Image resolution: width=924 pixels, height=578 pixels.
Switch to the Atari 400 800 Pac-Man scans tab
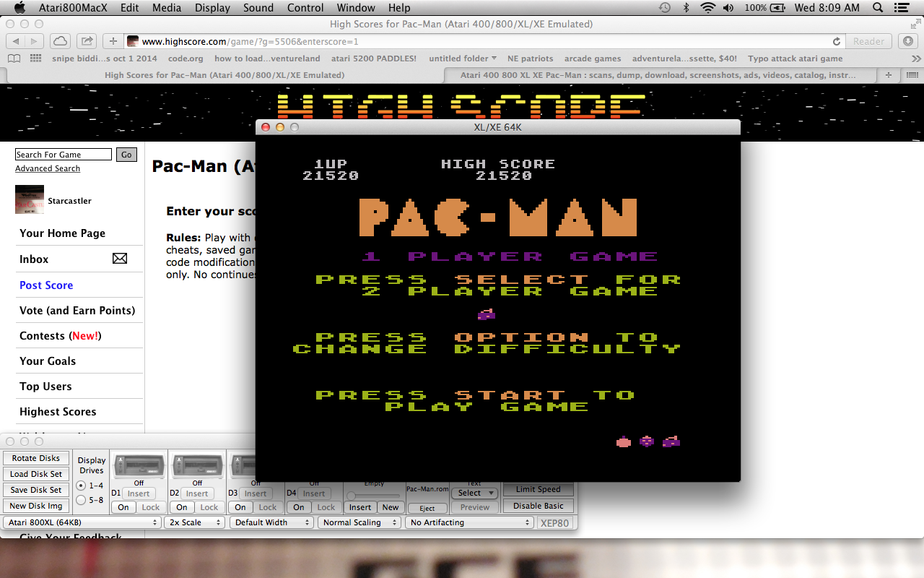pyautogui.click(x=658, y=75)
